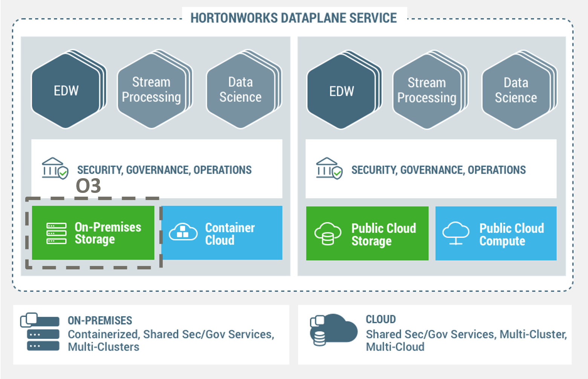Click the on-premises server rack legend icon
Viewport: 588px width, 379px height.
[40, 332]
